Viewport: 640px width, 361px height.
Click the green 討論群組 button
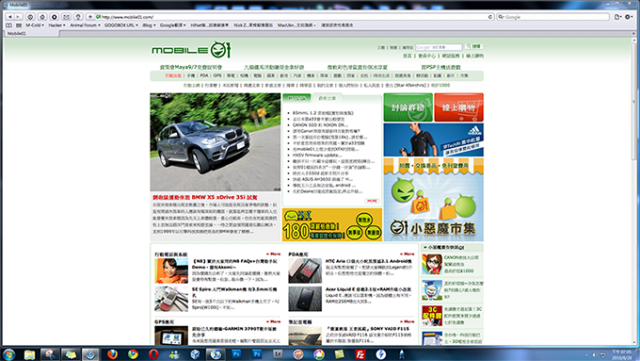(408, 107)
